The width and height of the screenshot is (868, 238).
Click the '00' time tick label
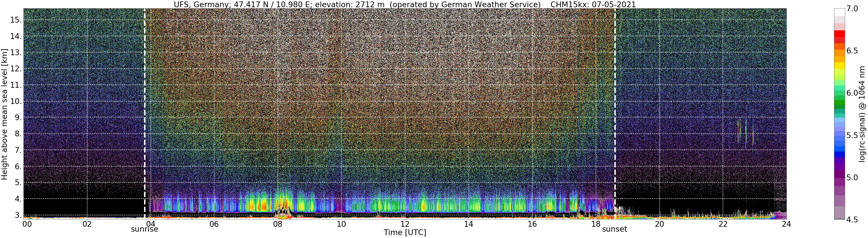coord(27,224)
